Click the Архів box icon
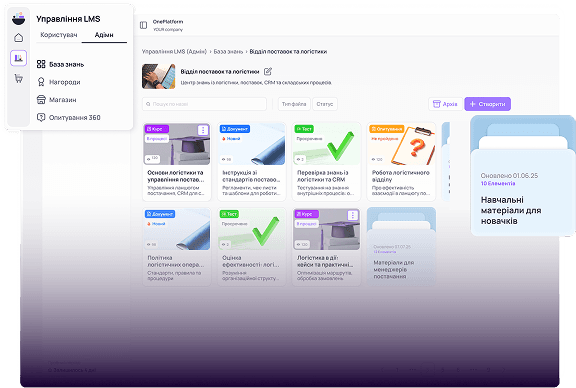 point(436,104)
